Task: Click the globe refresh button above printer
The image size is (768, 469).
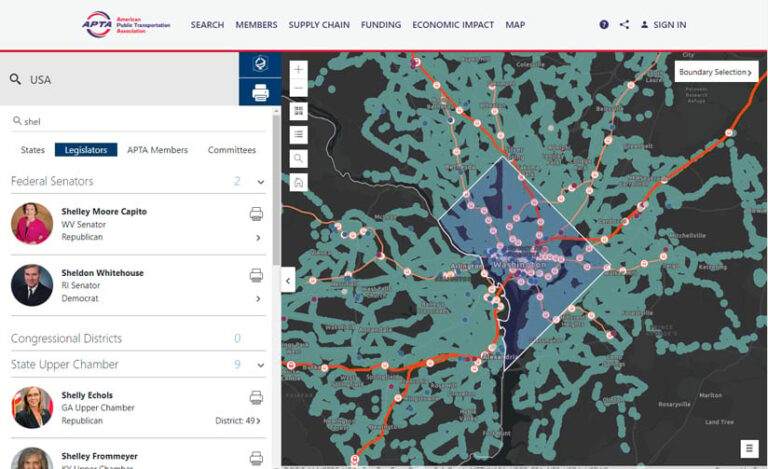Action: (x=260, y=64)
